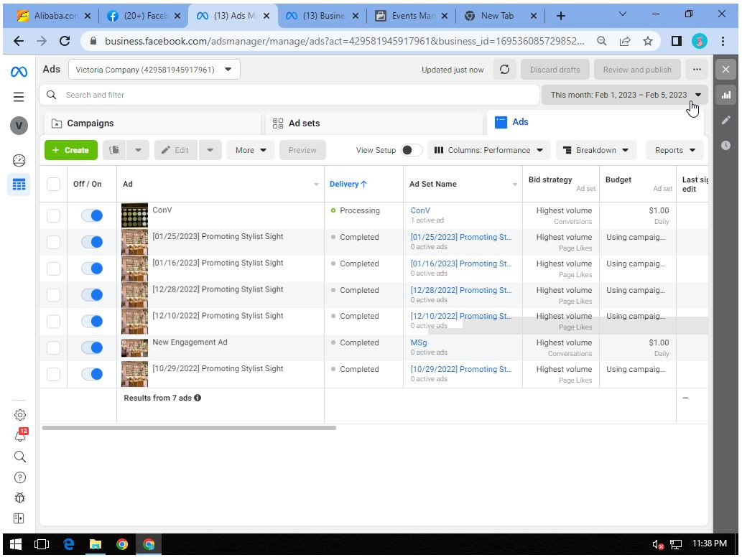Viewport: 742px width, 560px height.
Task: Open the Reports dropdown
Action: point(674,150)
